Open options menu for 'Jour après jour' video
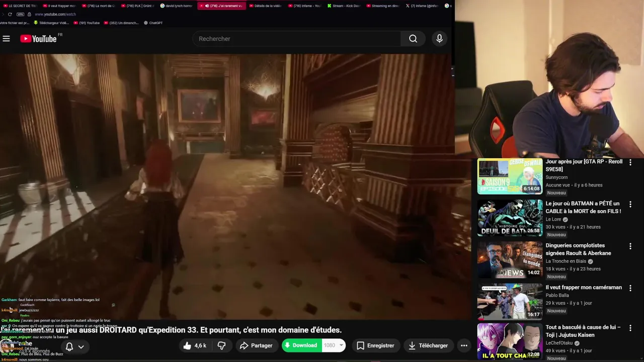The width and height of the screenshot is (644, 362). click(630, 163)
